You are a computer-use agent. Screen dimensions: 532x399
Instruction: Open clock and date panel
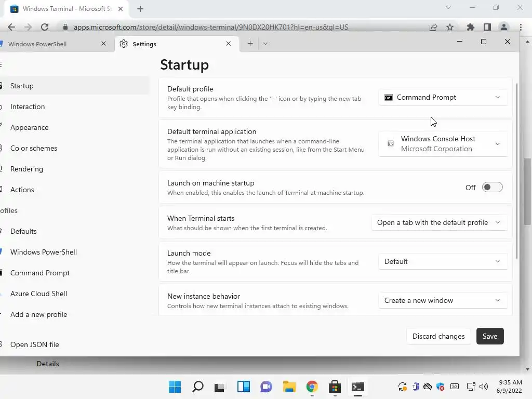509,387
